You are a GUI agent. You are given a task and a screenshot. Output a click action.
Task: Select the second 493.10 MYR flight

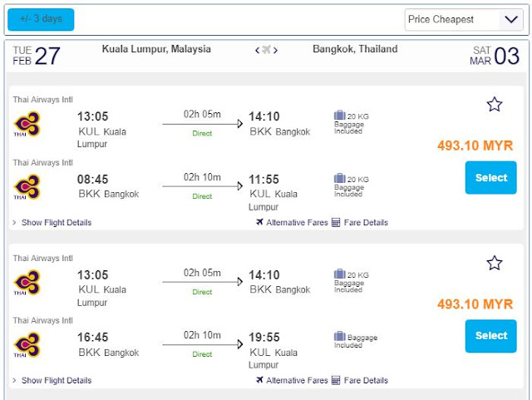(x=490, y=335)
